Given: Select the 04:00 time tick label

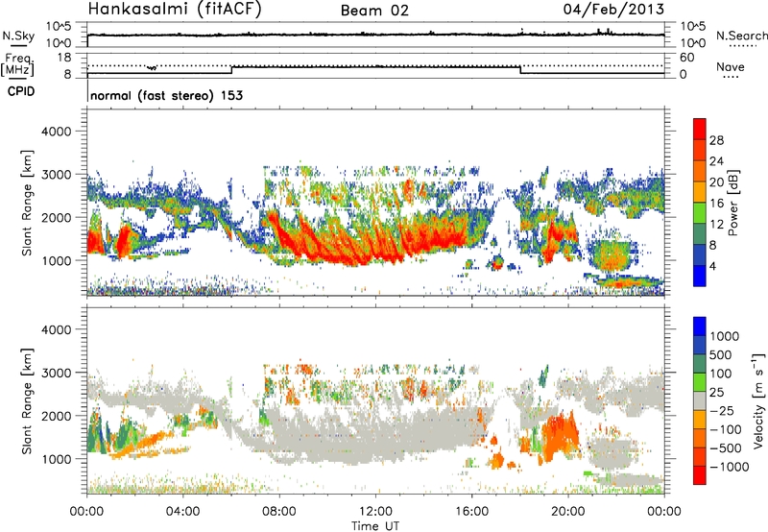Looking at the screenshot, I should [x=182, y=512].
